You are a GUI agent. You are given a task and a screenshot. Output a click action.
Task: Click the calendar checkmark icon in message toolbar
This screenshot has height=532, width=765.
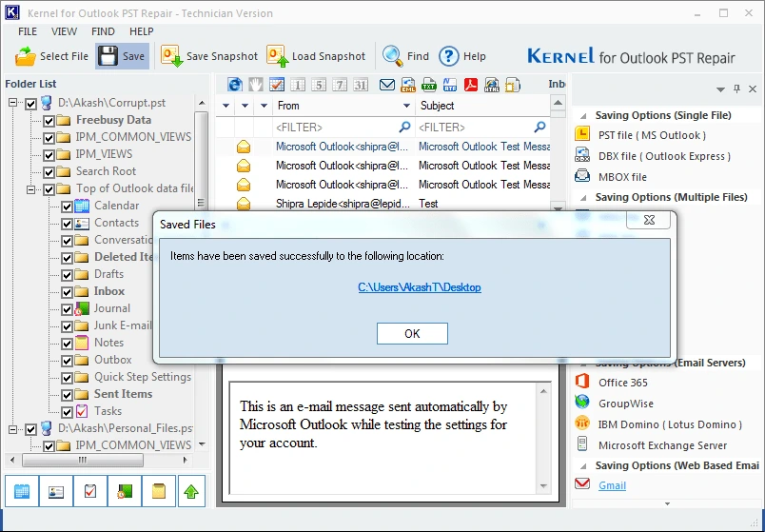[x=277, y=85]
